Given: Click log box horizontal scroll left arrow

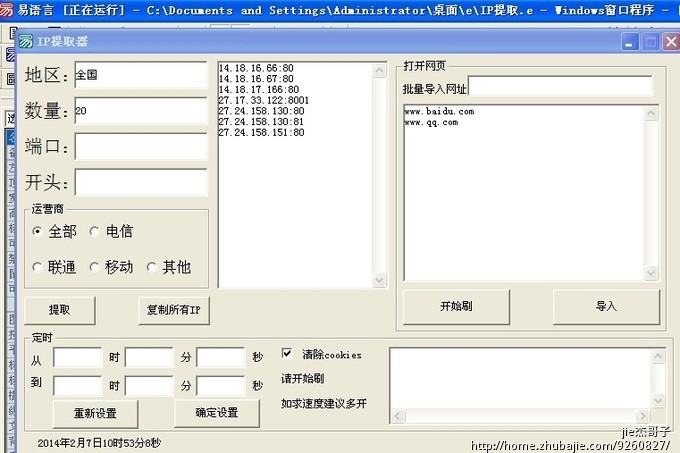Looking at the screenshot, I should point(398,416).
